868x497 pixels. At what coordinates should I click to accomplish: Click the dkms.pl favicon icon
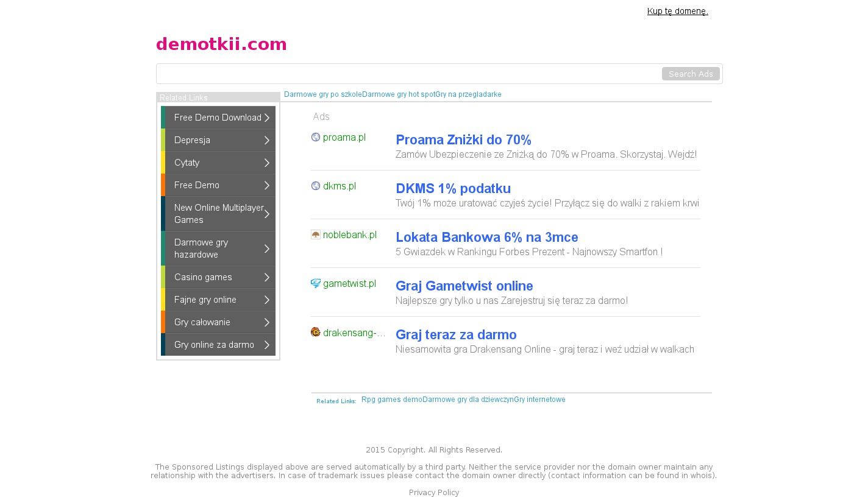pos(316,186)
